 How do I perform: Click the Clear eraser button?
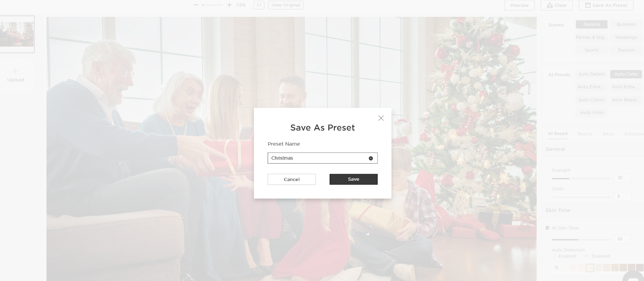(x=557, y=5)
